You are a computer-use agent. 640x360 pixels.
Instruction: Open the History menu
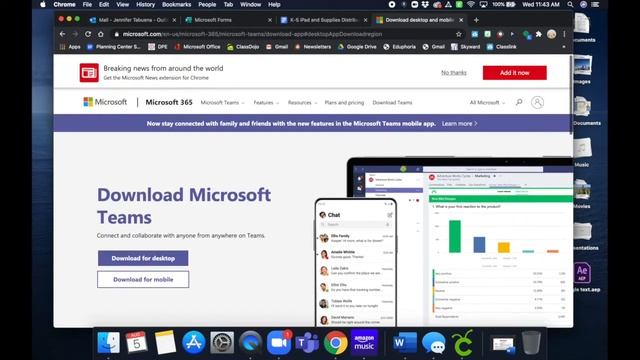point(145,4)
